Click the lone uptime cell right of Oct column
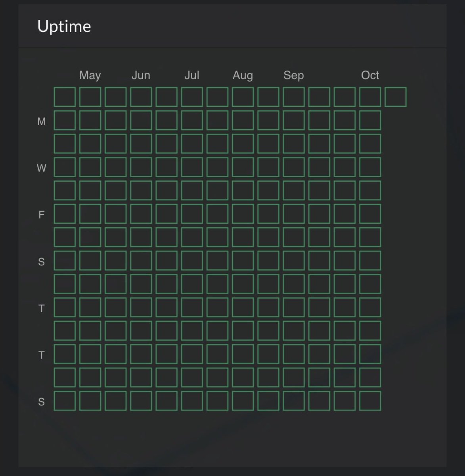The width and height of the screenshot is (465, 476). click(x=396, y=97)
